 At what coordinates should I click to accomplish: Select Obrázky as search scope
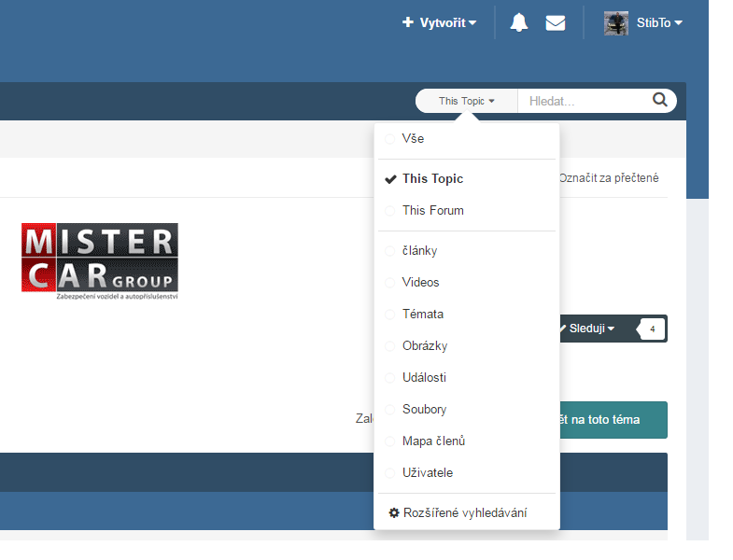point(467,346)
